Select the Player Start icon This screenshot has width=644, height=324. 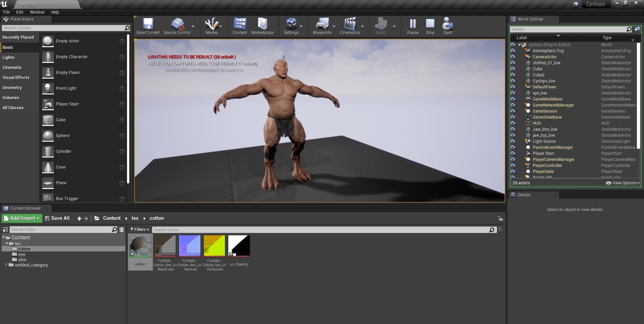[48, 104]
